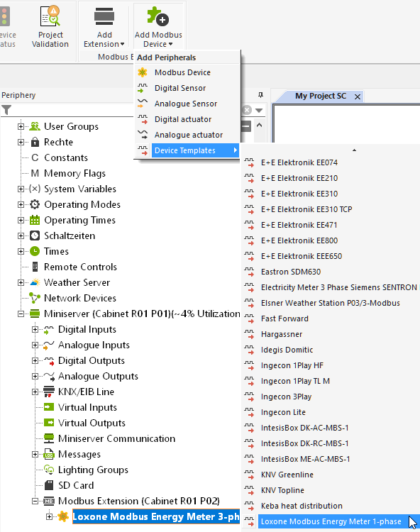420x532 pixels.
Task: Expand the Analogue Outputs node
Action: pyautogui.click(x=35, y=376)
